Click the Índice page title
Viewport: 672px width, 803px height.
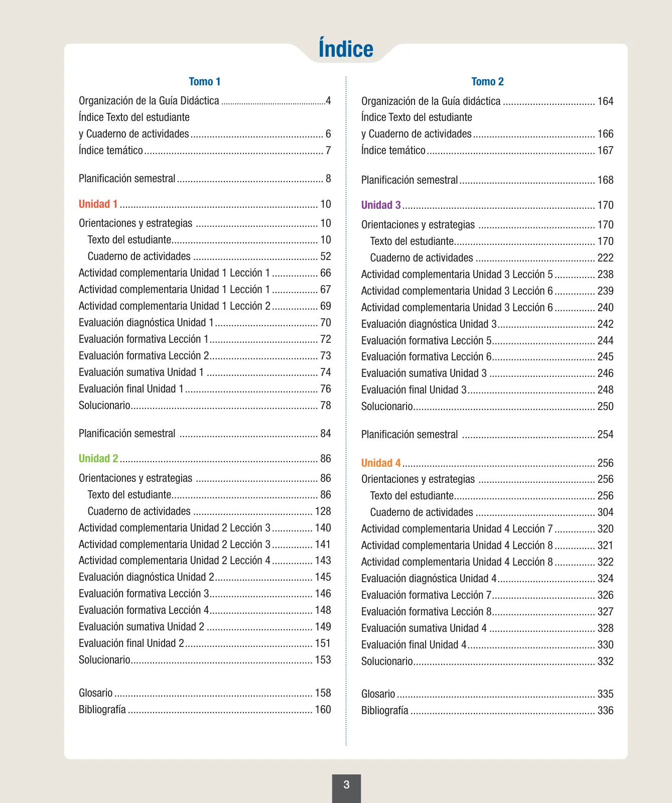(x=346, y=49)
